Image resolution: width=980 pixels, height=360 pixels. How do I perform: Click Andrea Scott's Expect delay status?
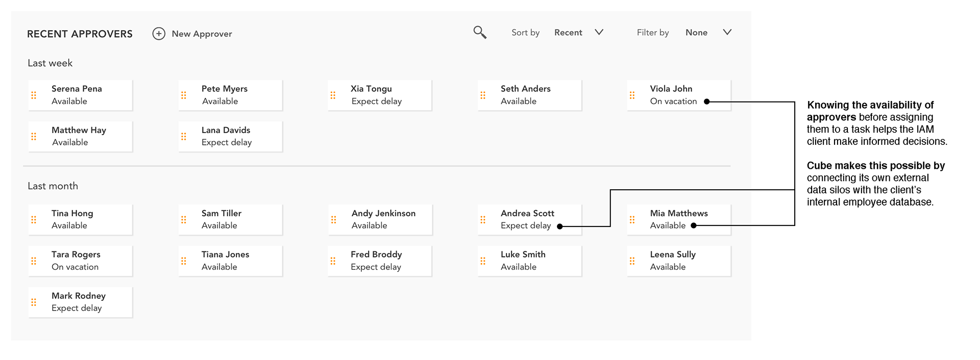point(526,226)
